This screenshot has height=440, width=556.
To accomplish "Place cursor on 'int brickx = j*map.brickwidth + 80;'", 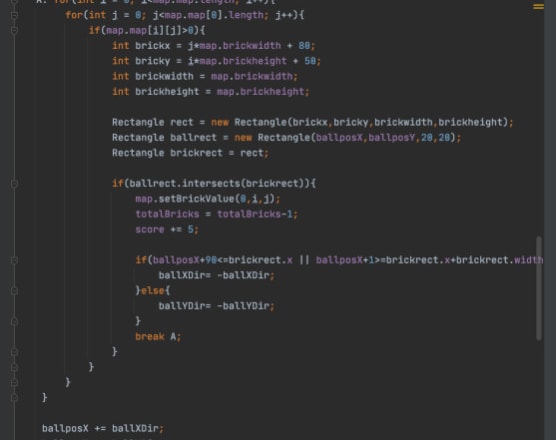I will (x=213, y=46).
